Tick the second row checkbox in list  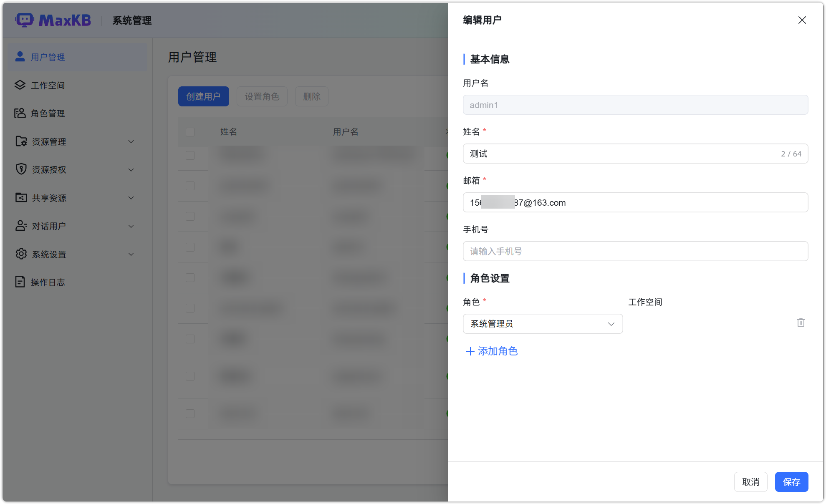click(190, 185)
